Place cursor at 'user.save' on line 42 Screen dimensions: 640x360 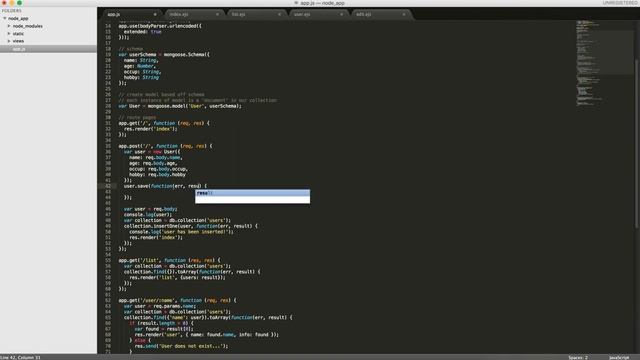point(136,186)
